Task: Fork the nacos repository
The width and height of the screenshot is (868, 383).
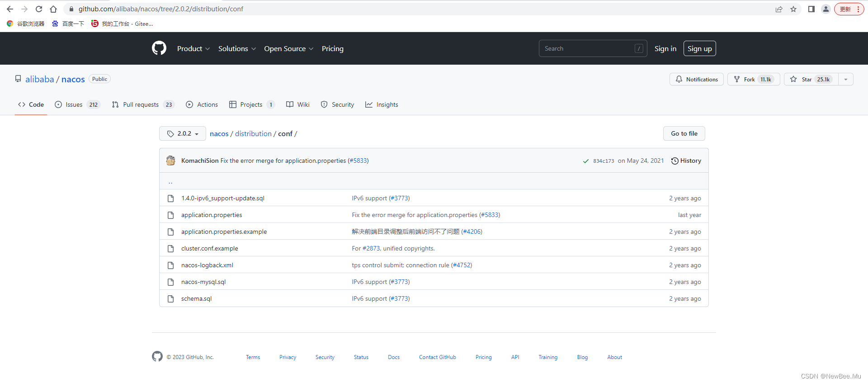Action: click(x=754, y=79)
